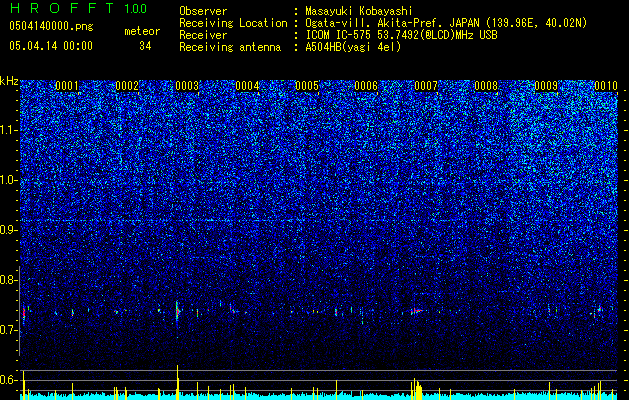
Task: Click the 0.9 kHz axis label
Action: (9, 230)
